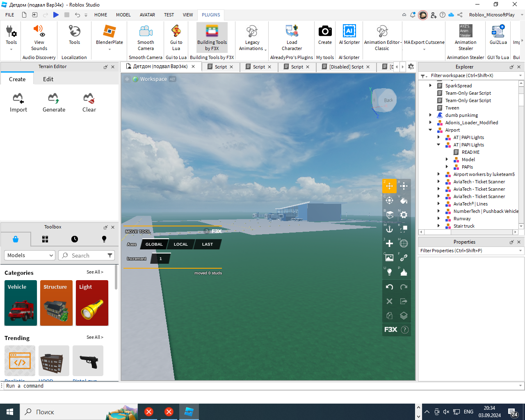Switch to the MODEL ribbon tab

pyautogui.click(x=123, y=15)
